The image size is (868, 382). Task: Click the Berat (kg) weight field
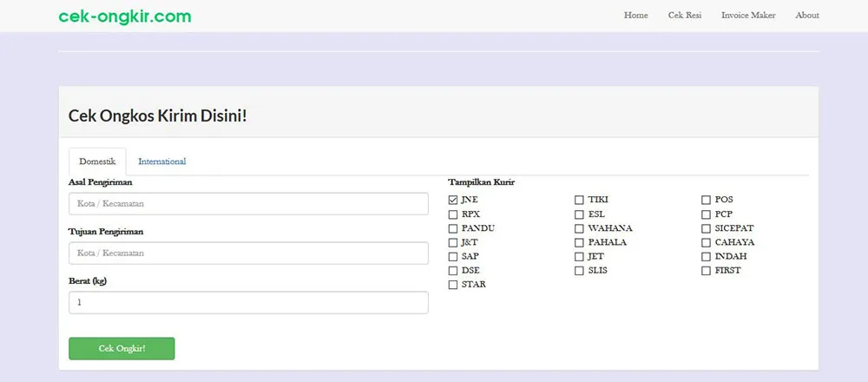(x=248, y=303)
